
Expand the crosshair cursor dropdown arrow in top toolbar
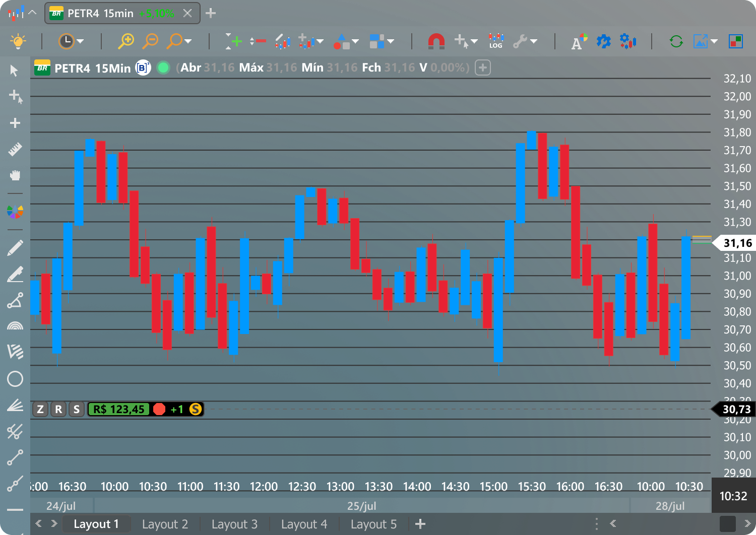point(474,41)
